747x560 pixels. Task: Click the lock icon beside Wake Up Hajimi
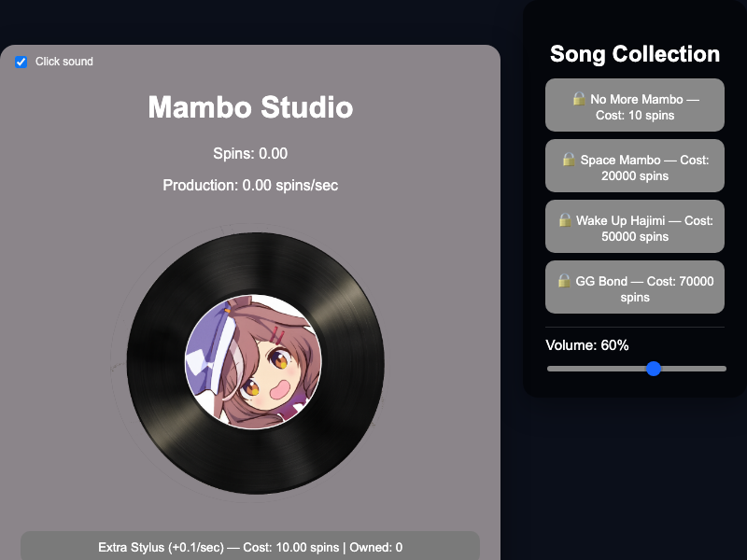pyautogui.click(x=565, y=220)
